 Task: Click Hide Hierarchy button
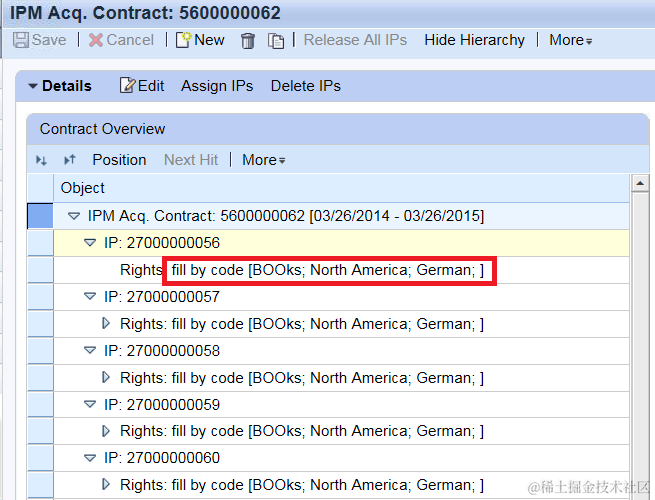pos(474,40)
